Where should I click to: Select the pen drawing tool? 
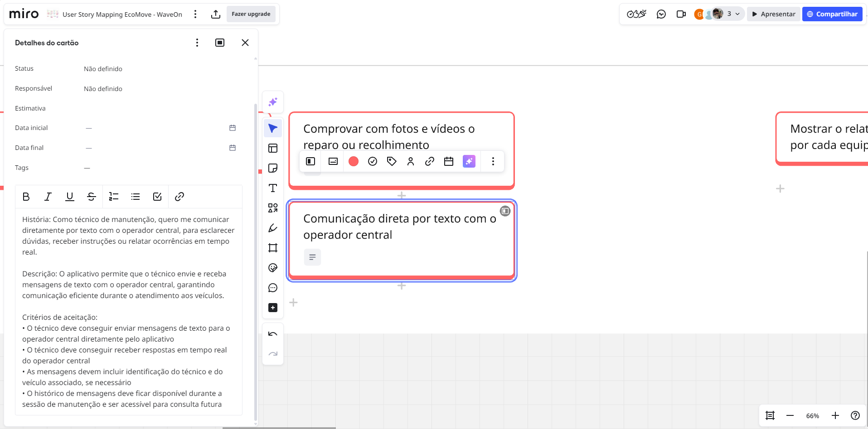click(273, 228)
